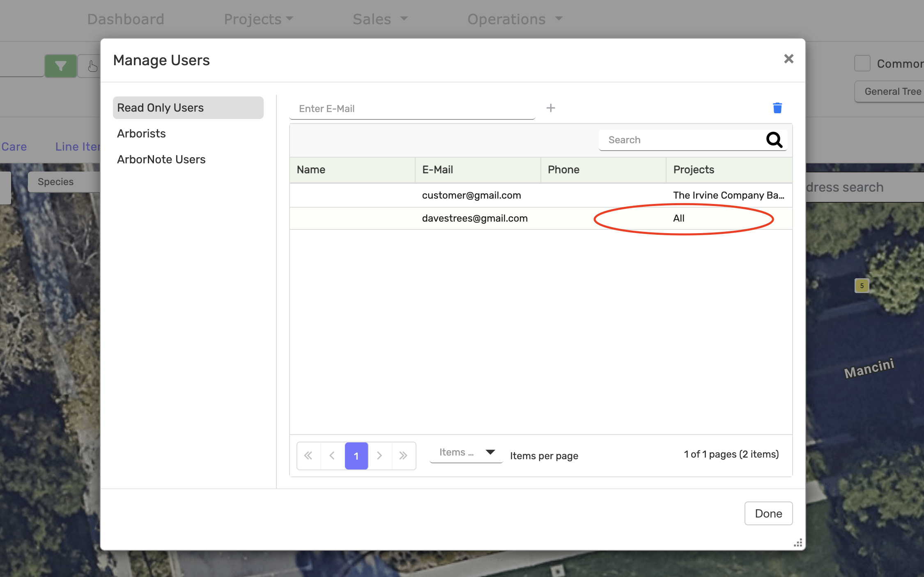Select the davestrees@gmail.com row

coord(541,218)
